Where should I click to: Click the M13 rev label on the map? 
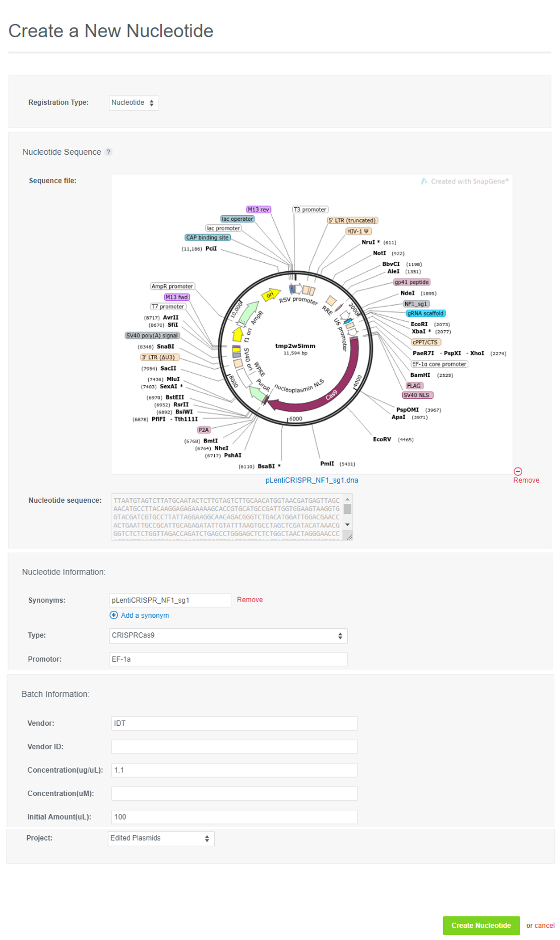point(259,209)
